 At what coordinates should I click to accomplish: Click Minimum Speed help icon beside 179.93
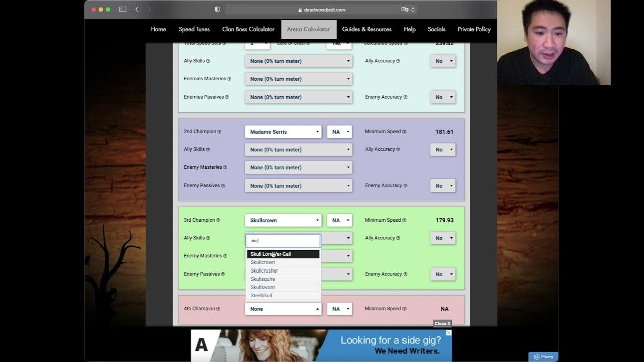coord(404,220)
